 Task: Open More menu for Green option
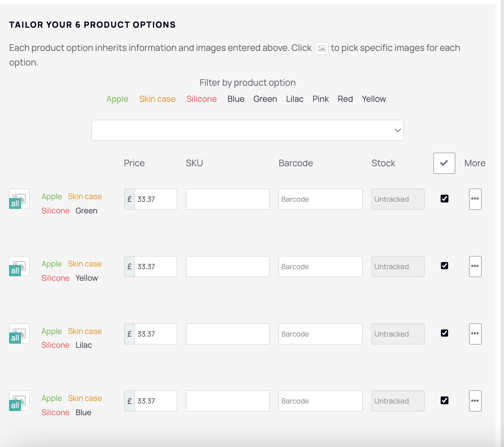click(x=475, y=199)
